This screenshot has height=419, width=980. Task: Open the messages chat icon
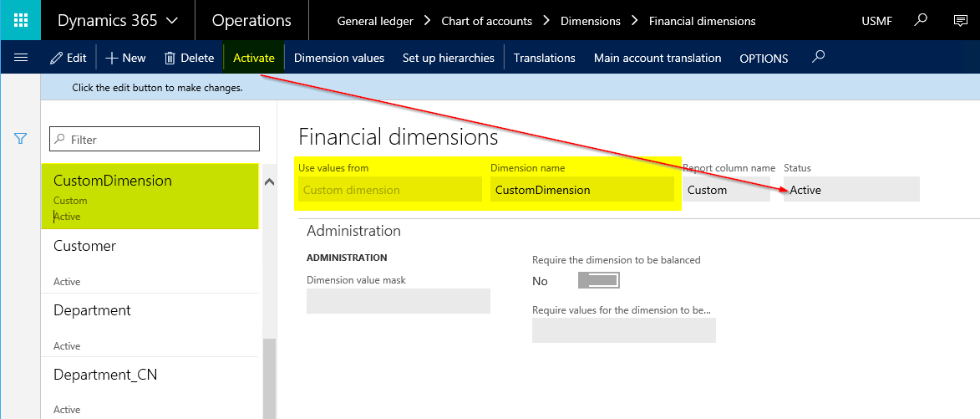tap(960, 20)
